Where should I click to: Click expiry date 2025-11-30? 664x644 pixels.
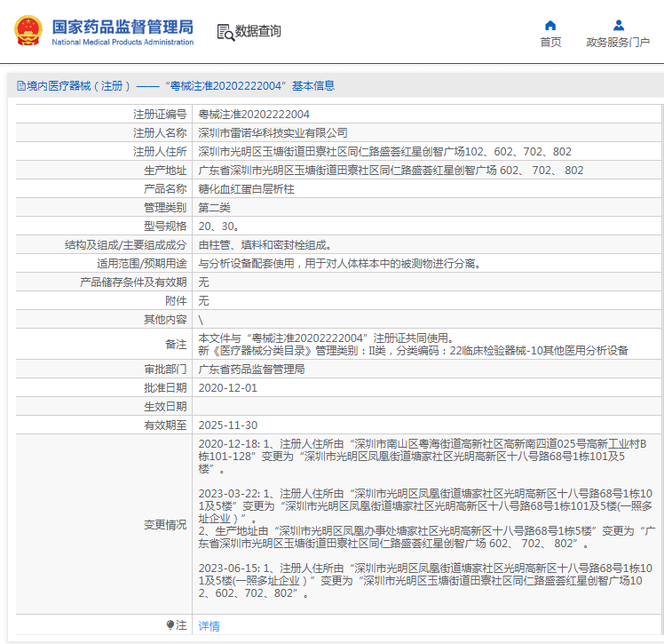[228, 425]
